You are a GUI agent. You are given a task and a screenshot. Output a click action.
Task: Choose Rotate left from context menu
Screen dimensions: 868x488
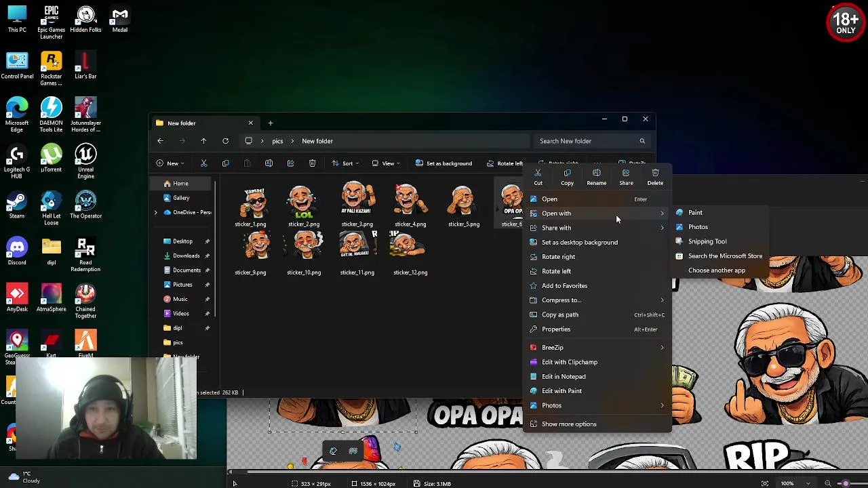(599, 271)
